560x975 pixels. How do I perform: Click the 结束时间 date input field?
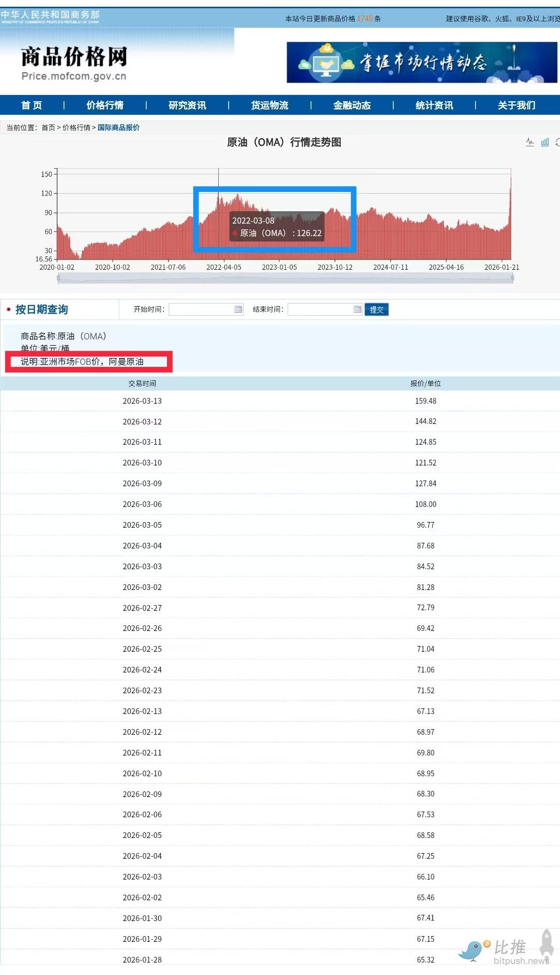320,309
